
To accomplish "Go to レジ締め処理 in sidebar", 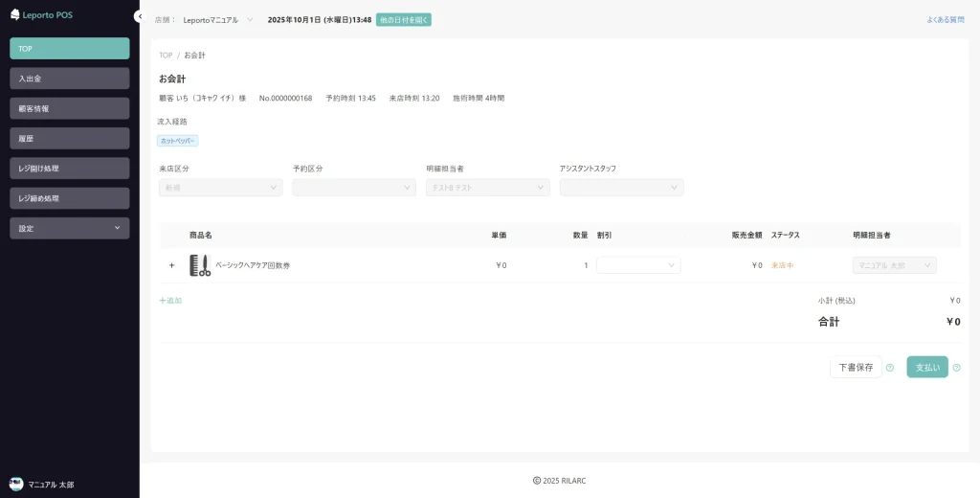I will tap(70, 198).
